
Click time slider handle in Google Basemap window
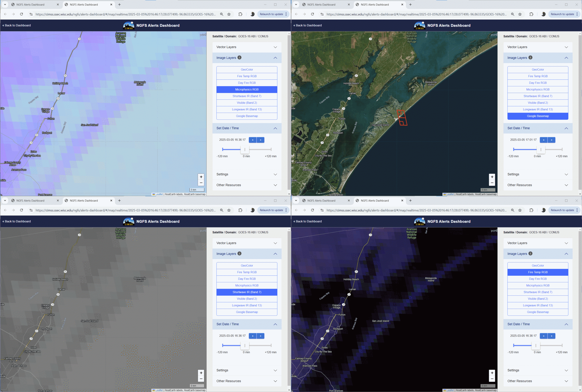(541, 149)
